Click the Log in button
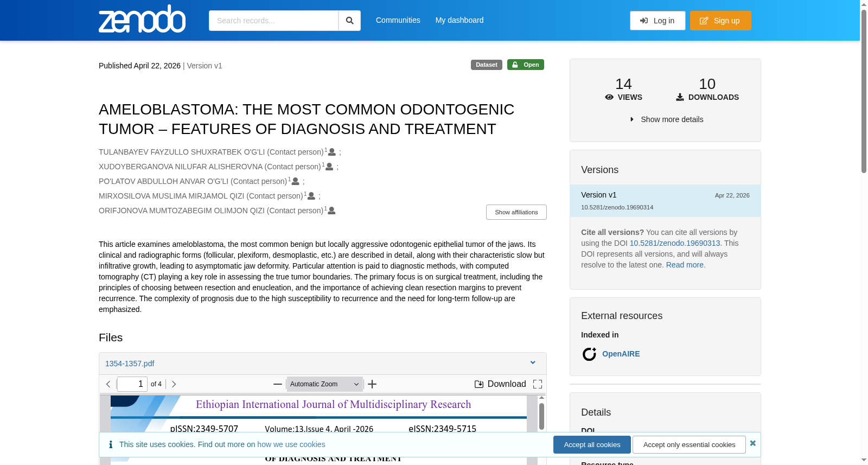Screen dimensions: 868x465 (x=658, y=21)
